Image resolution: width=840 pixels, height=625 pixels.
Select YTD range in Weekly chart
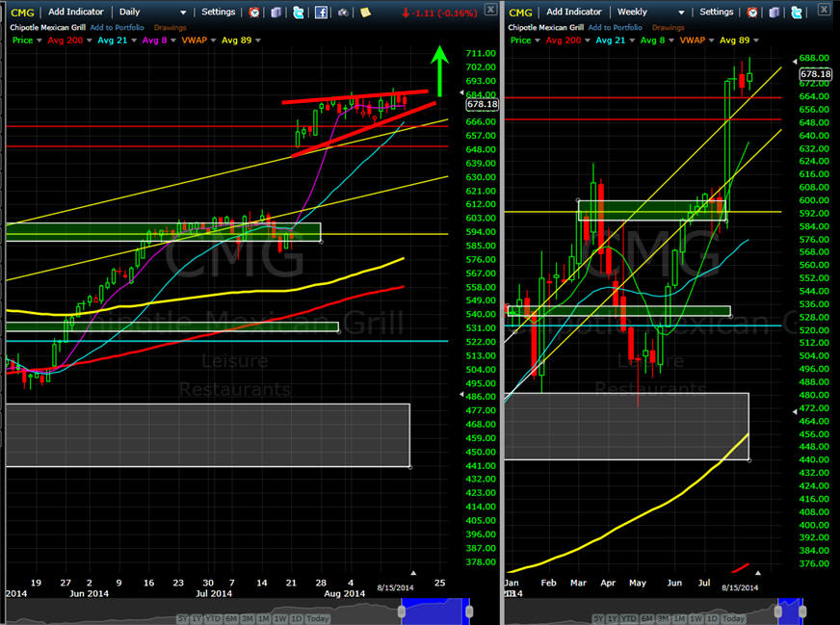coord(629,618)
